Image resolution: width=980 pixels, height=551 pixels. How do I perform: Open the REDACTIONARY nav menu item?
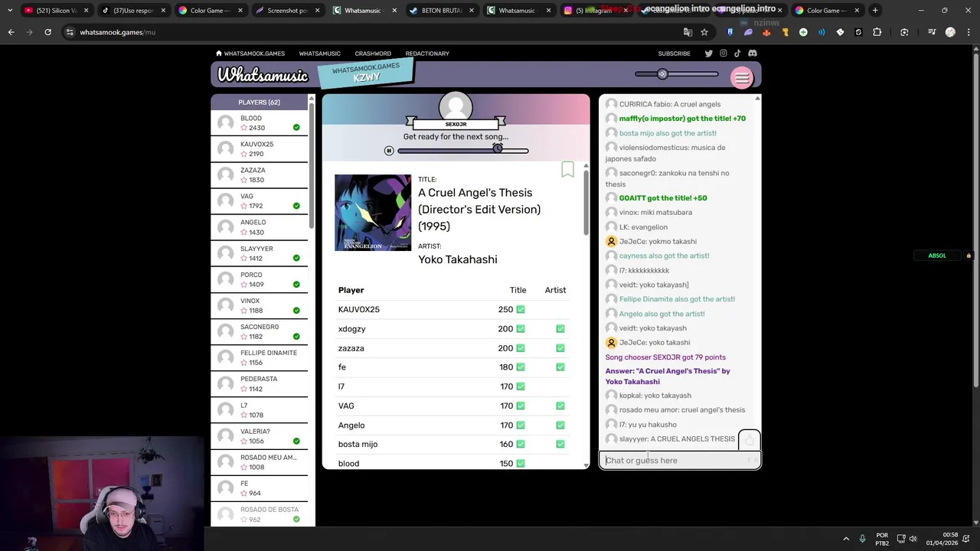(427, 54)
